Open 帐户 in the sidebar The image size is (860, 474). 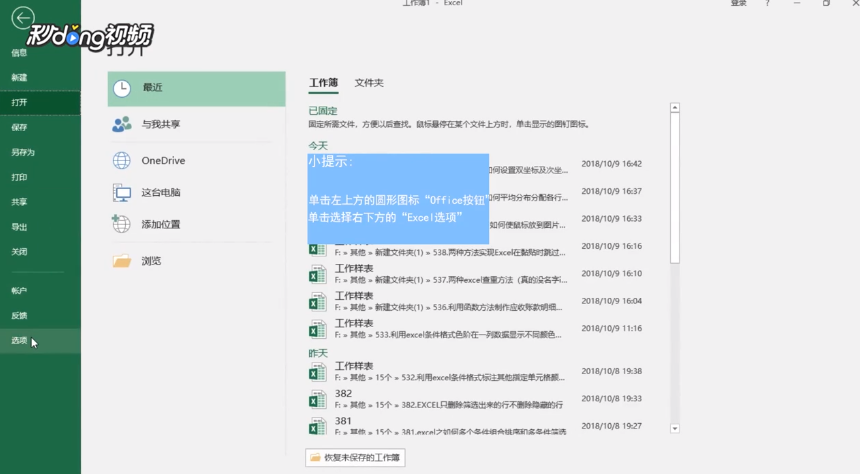(19, 291)
